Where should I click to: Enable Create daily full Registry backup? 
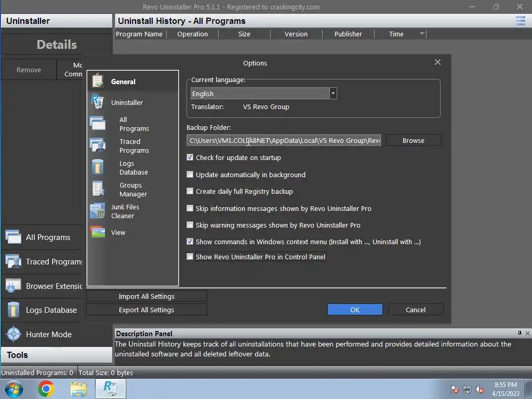tap(190, 191)
